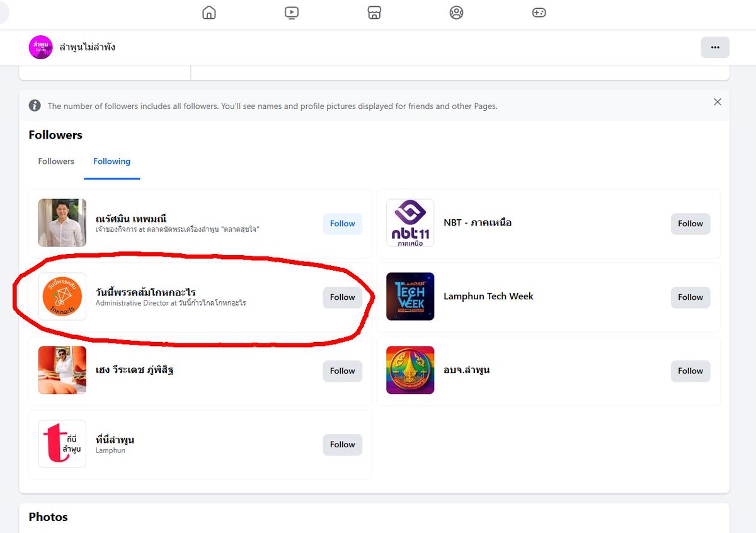Open the Lamphun Tech Week logo thumbnail
This screenshot has height=533, width=756.
point(410,297)
